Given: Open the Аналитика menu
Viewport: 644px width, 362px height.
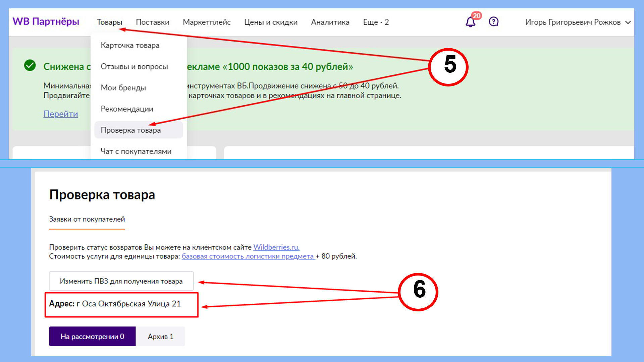Looking at the screenshot, I should click(x=330, y=22).
